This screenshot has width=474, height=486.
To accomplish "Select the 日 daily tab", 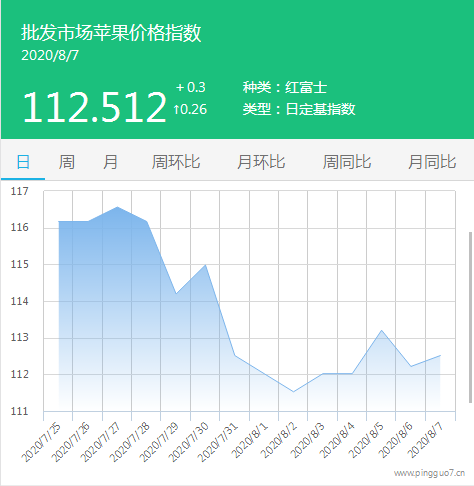I will (x=23, y=162).
